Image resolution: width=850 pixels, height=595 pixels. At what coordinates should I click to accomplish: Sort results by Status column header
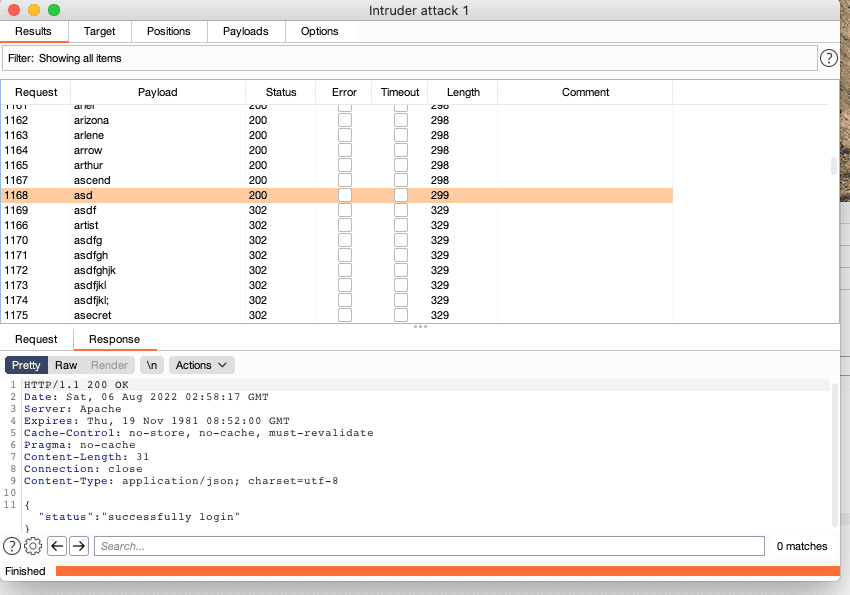[281, 92]
